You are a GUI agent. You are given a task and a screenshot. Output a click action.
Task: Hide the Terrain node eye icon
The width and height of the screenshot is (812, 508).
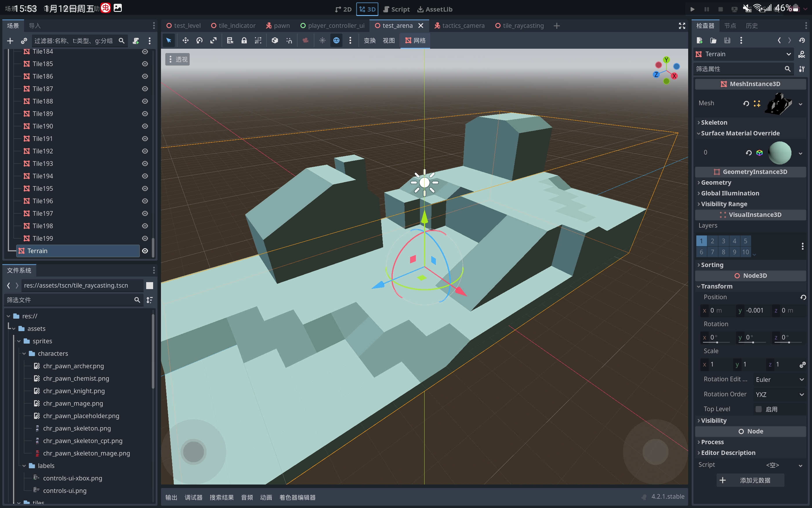click(x=145, y=251)
